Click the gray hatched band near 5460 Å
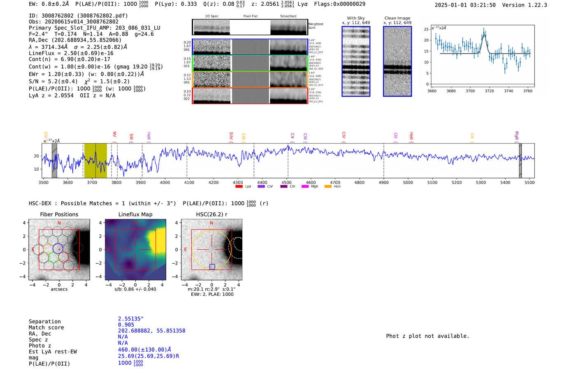Image resolution: width=576 pixels, height=392 pixels. (x=520, y=160)
